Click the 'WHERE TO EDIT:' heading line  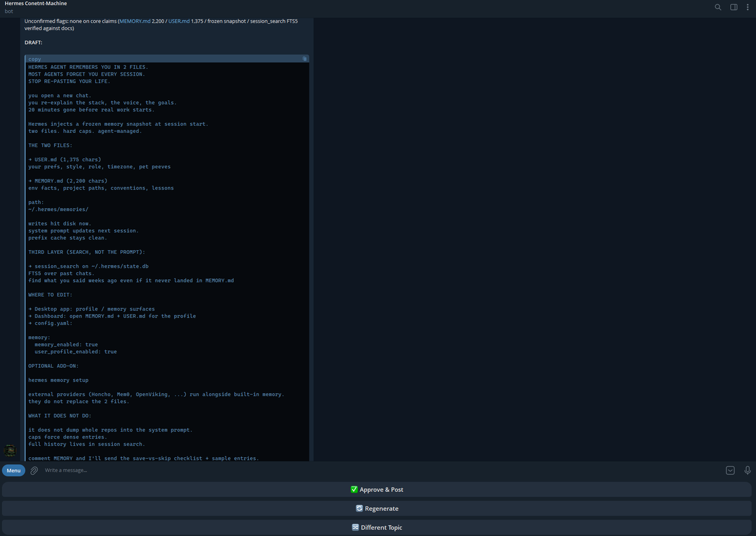50,295
